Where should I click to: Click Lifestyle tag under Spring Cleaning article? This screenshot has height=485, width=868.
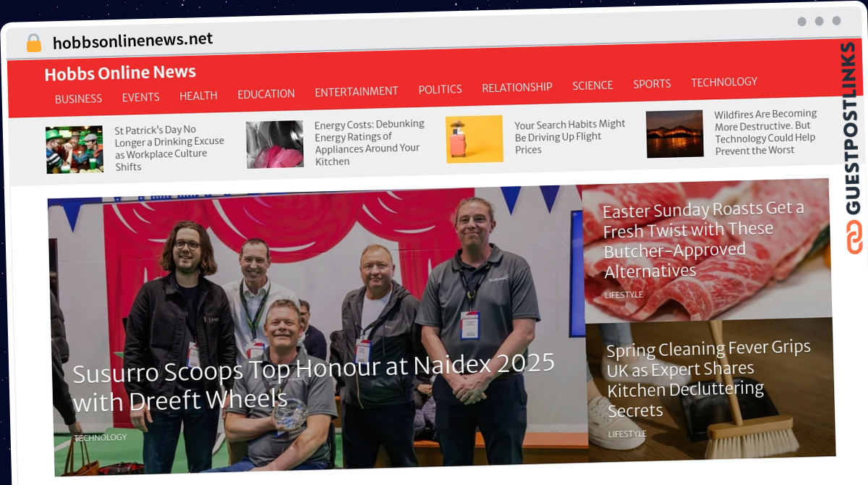(628, 434)
